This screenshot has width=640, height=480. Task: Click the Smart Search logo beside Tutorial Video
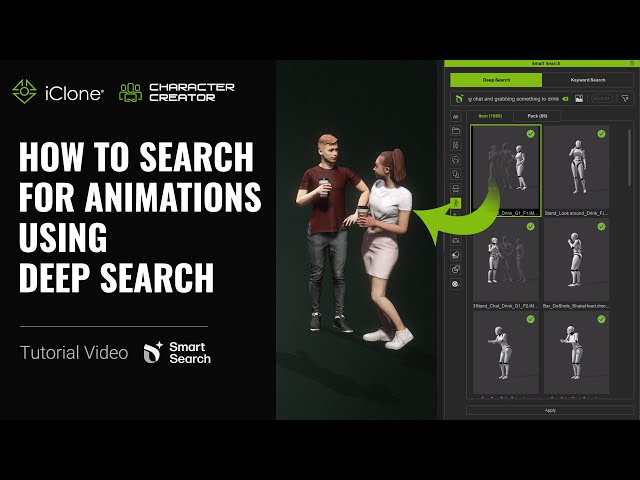pyautogui.click(x=177, y=353)
